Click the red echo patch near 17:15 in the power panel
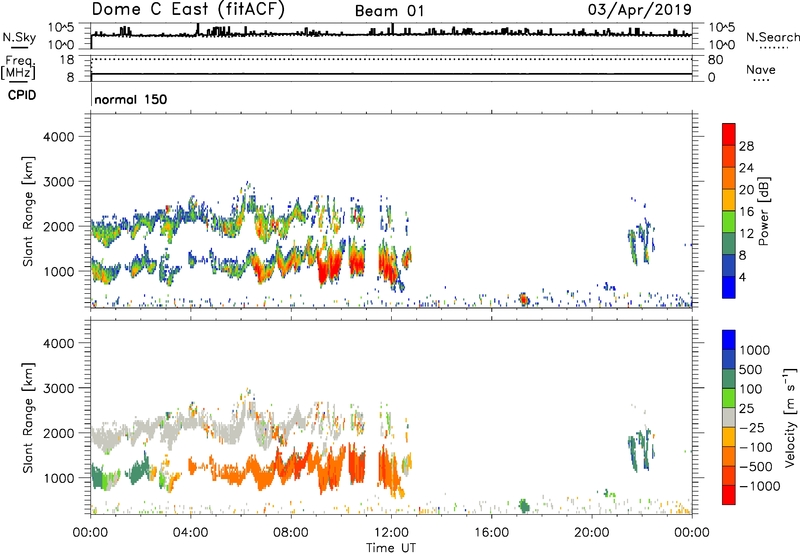 point(523,299)
